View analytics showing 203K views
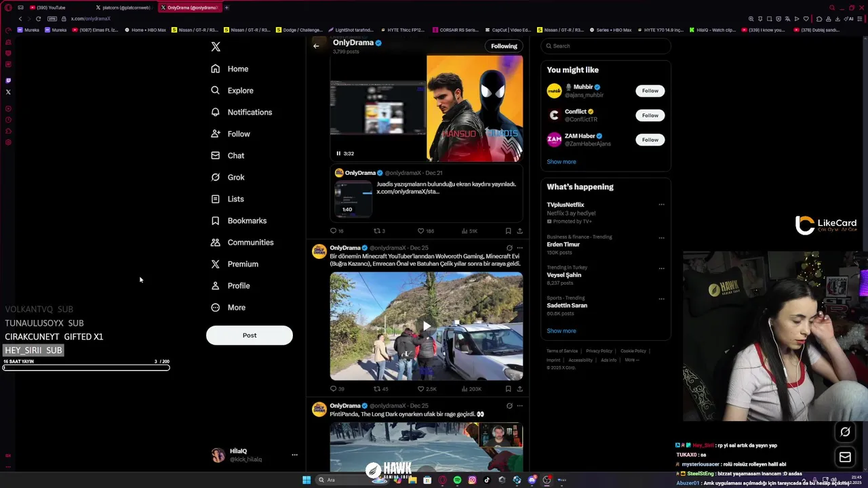Screen dimensions: 868x488 (x=471, y=389)
